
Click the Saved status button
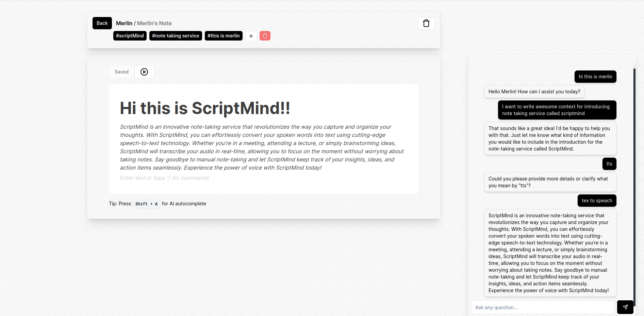point(121,72)
